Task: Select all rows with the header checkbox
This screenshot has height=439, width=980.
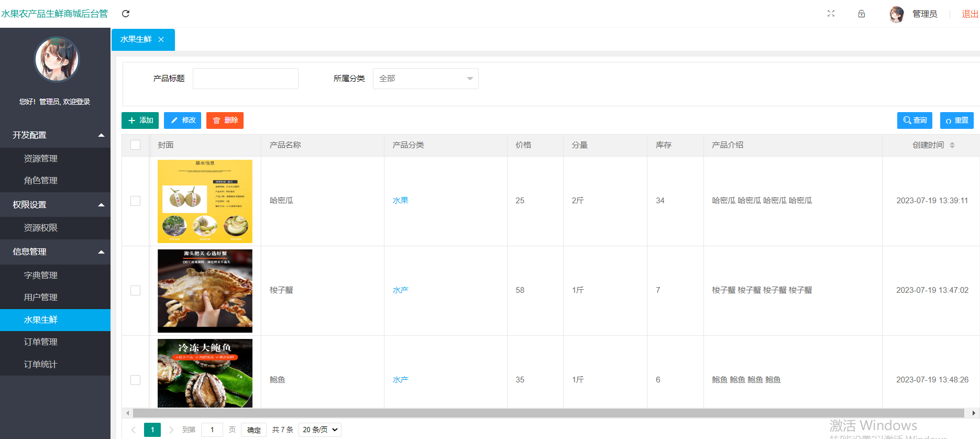Action: click(x=136, y=145)
